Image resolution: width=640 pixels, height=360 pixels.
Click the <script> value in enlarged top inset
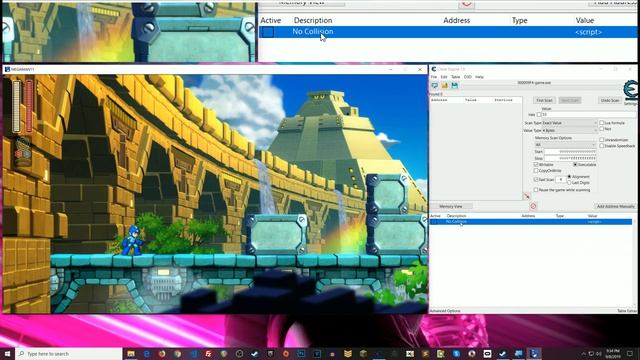pyautogui.click(x=588, y=32)
